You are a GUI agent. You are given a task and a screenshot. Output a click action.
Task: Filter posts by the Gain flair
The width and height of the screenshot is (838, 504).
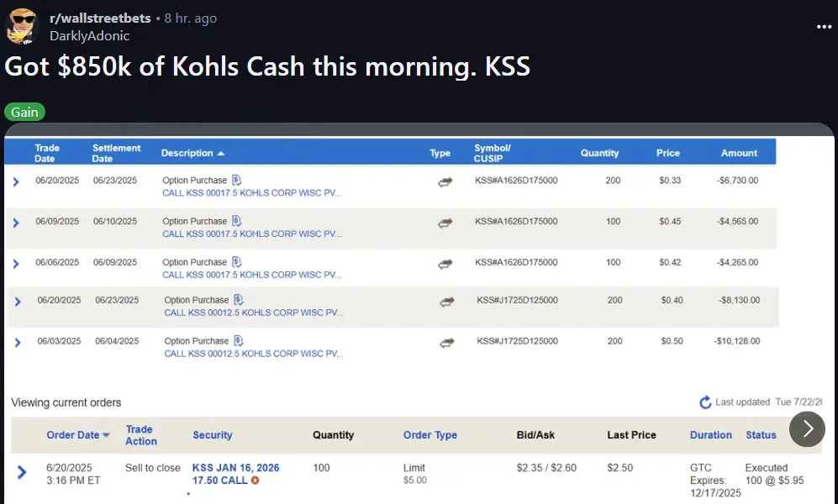tap(24, 112)
